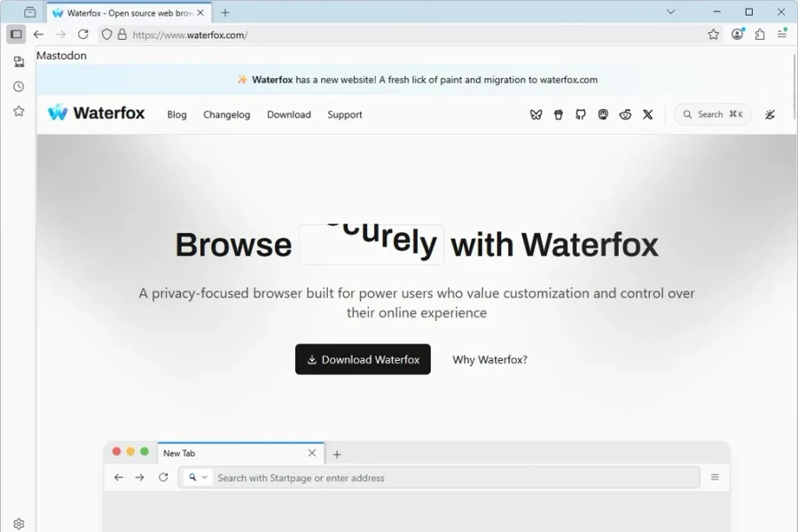Open the browser hamburger menu
798x532 pixels.
[x=782, y=34]
